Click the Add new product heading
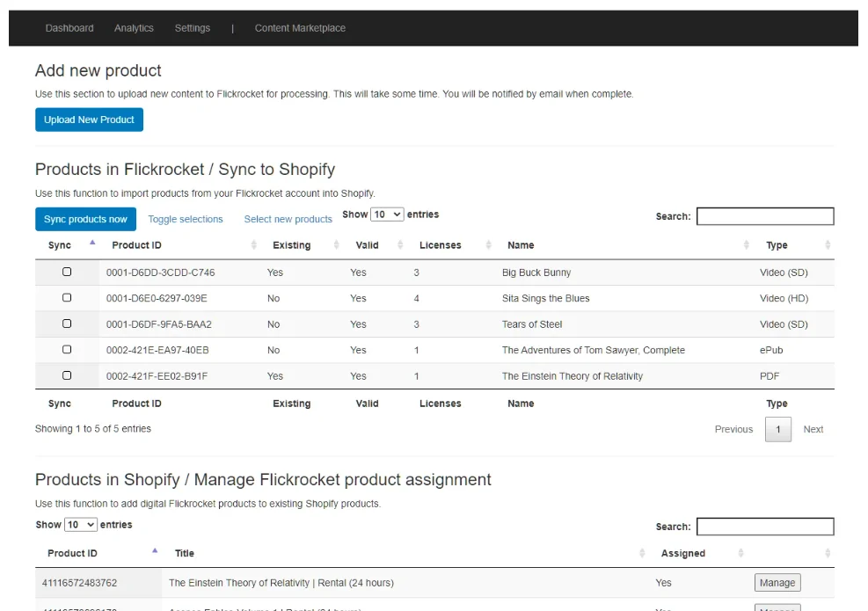 click(98, 71)
